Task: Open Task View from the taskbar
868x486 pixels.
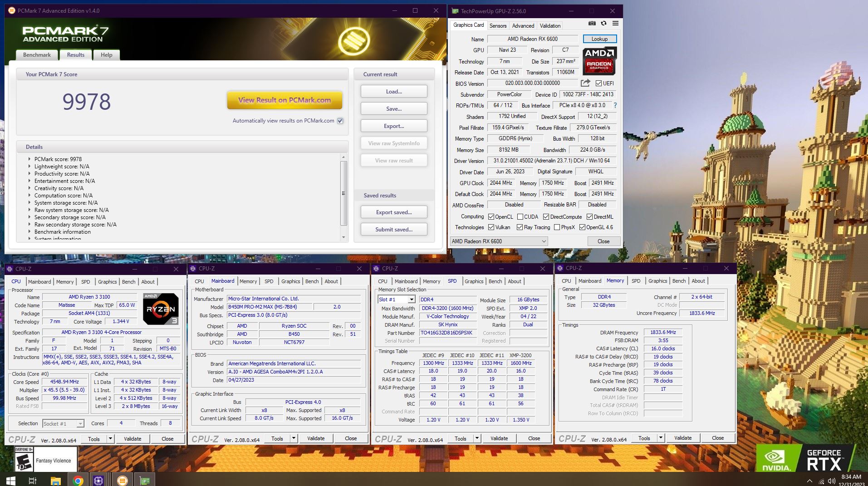Action: tap(32, 480)
